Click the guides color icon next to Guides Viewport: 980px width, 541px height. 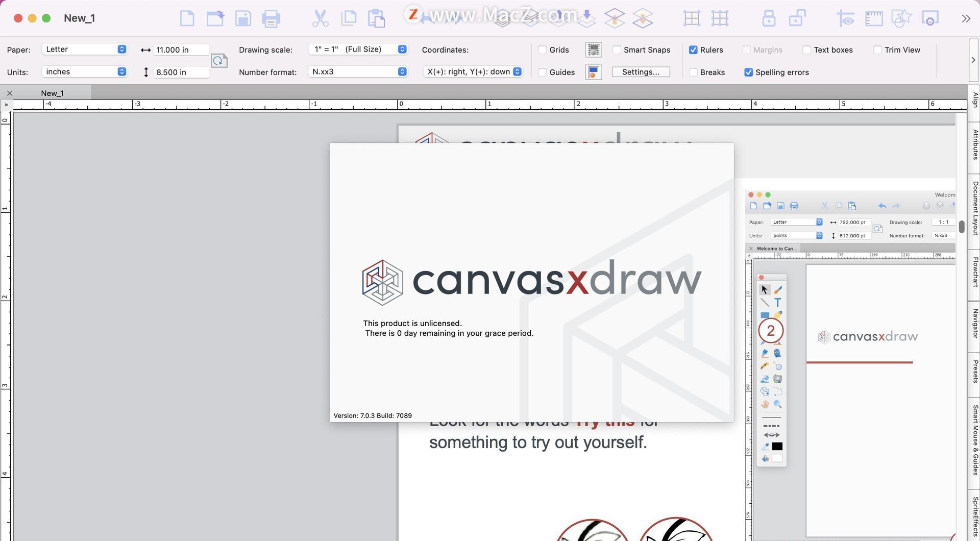pyautogui.click(x=594, y=72)
